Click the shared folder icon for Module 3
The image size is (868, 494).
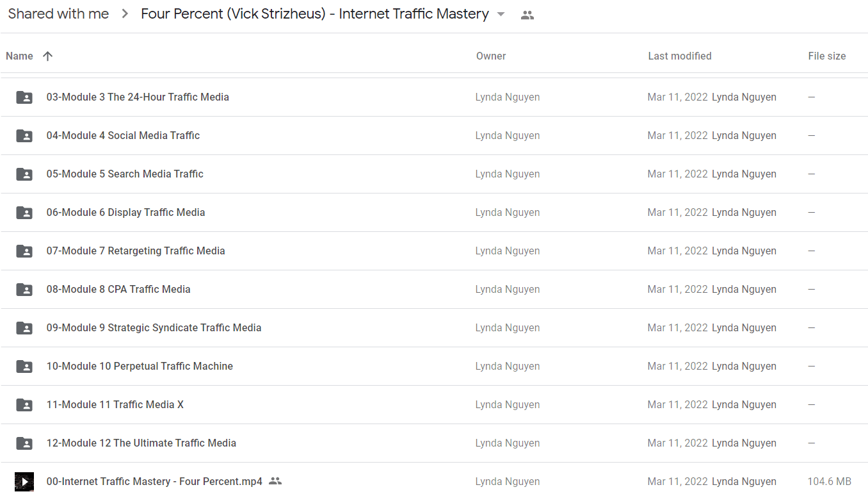point(24,97)
